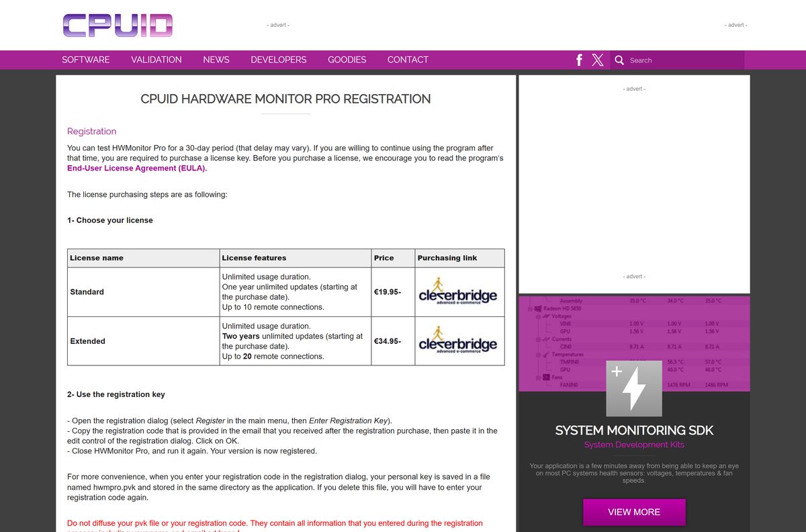The image size is (806, 532).
Task: Click the Registration section heading
Action: 92,131
